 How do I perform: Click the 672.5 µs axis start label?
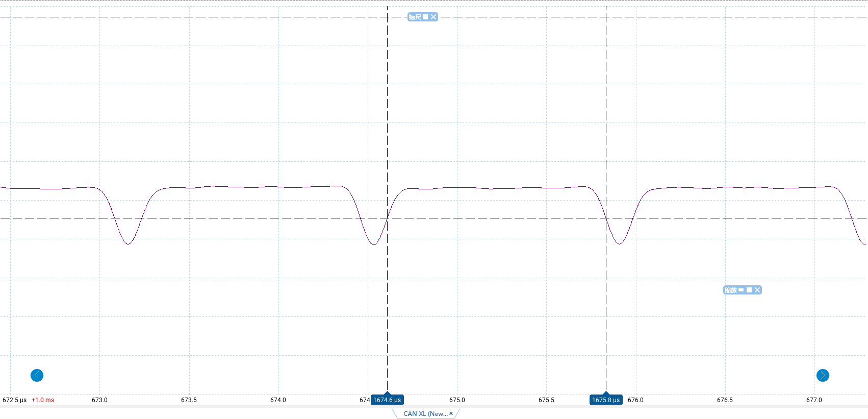(14, 400)
